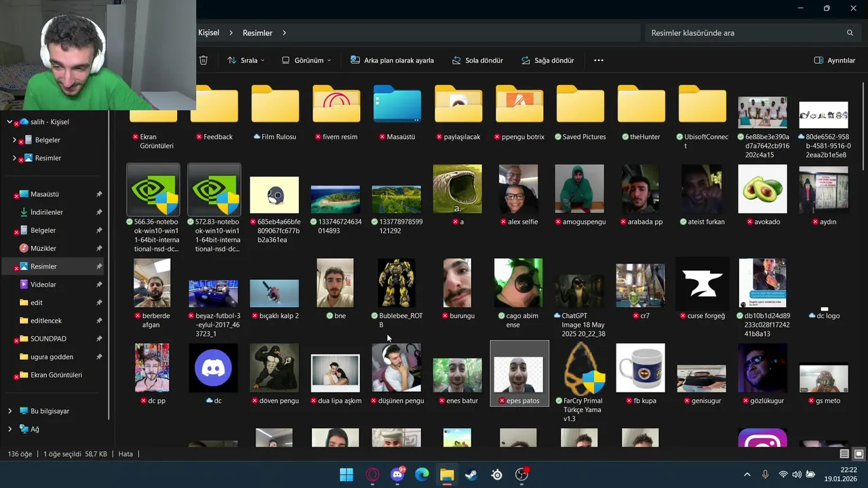Open Steam from the taskbar
The image size is (868, 488).
pyautogui.click(x=471, y=474)
